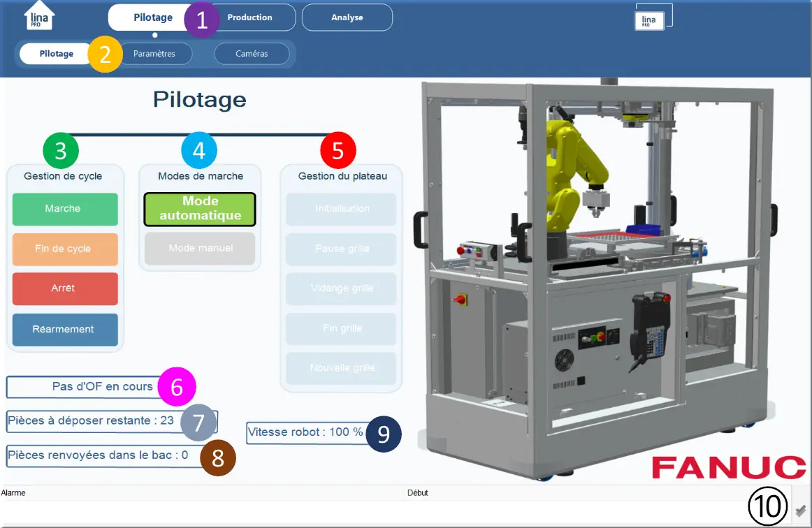Select the Pilotage sub-tab
The width and height of the screenshot is (812, 528).
pos(56,53)
